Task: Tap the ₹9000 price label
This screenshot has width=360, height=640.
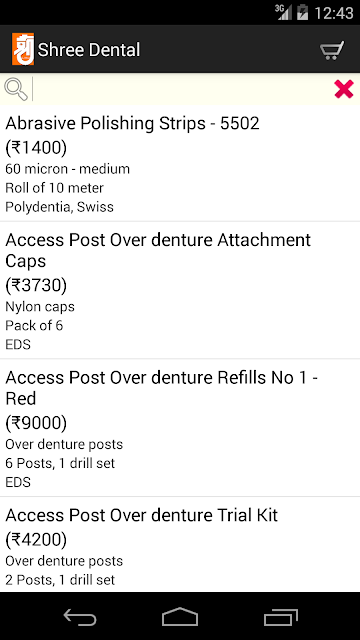Action: 36,423
